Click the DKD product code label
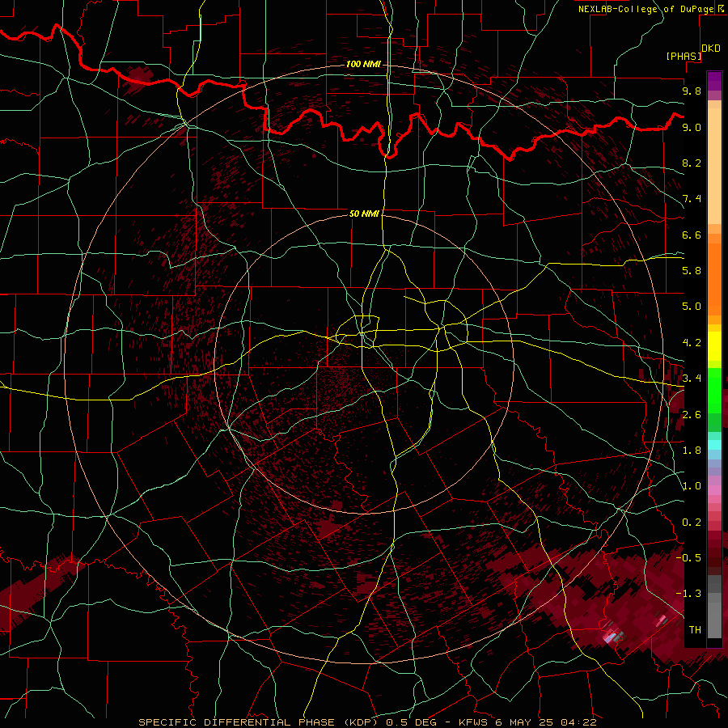This screenshot has width=728, height=728. pos(711,49)
